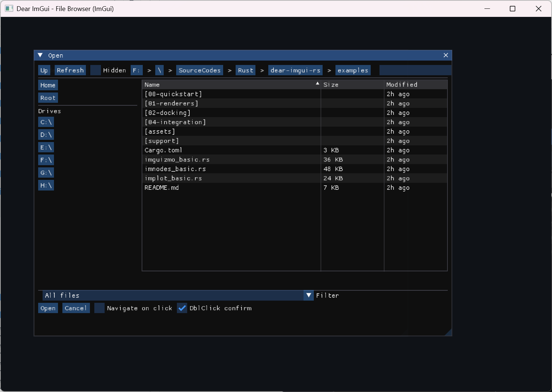Navigate to the Rust breadcrumb
Image resolution: width=552 pixels, height=392 pixels.
click(246, 70)
